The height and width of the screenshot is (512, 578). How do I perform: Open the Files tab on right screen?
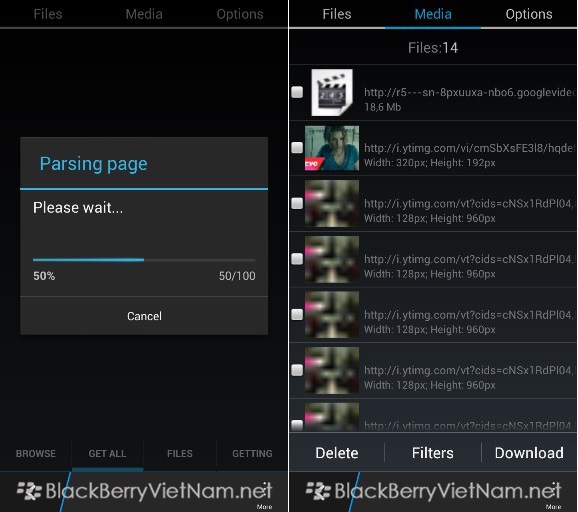coord(337,14)
